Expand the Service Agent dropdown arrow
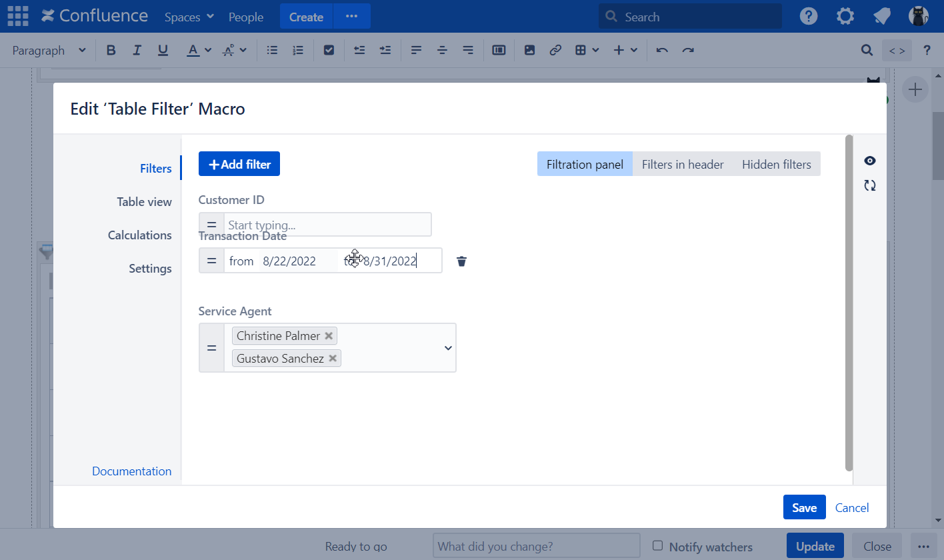The width and height of the screenshot is (944, 560). pyautogui.click(x=448, y=348)
